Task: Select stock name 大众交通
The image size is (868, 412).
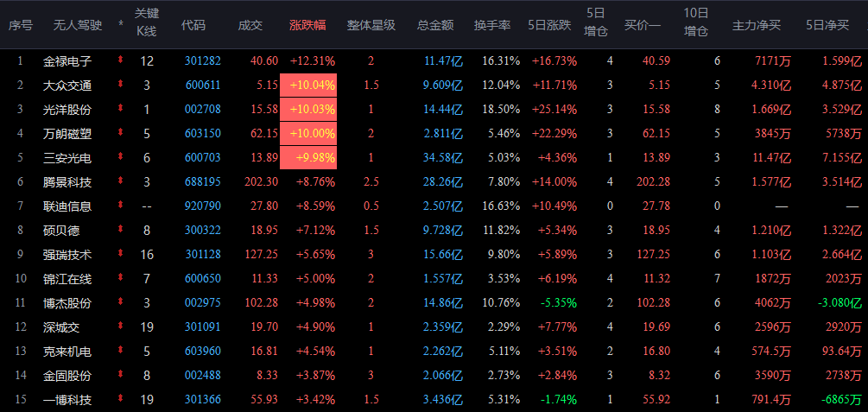Action: tap(67, 86)
